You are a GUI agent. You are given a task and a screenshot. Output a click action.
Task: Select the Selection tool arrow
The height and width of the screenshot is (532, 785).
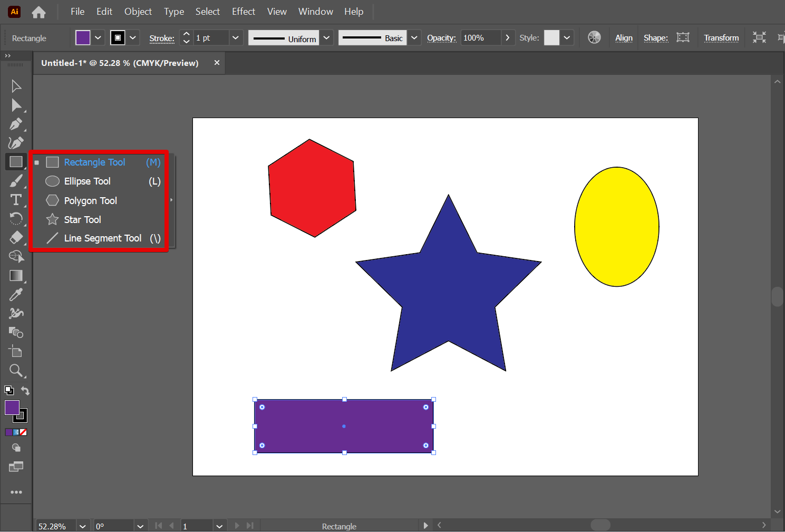click(16, 86)
